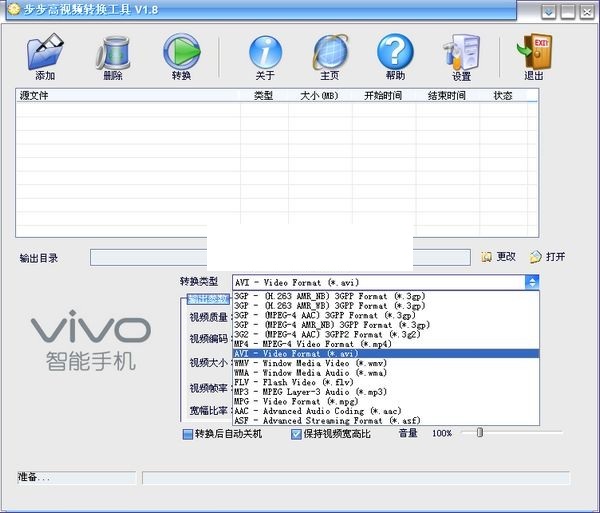Click the 宽幅比率 label
The image size is (600, 513).
[x=209, y=410]
